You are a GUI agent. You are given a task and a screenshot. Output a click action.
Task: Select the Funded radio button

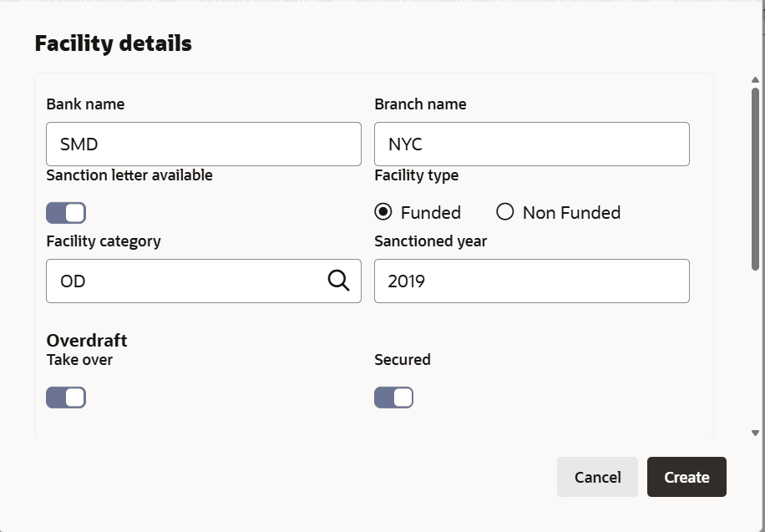pos(383,212)
